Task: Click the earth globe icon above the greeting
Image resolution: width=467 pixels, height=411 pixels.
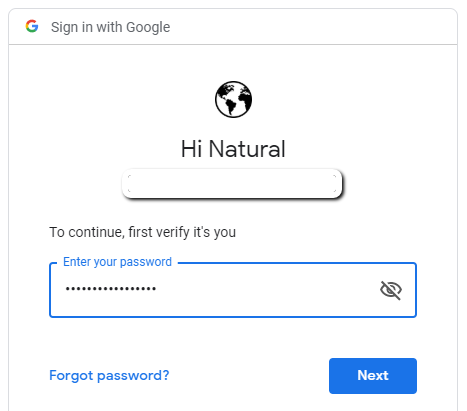Action: (x=233, y=99)
